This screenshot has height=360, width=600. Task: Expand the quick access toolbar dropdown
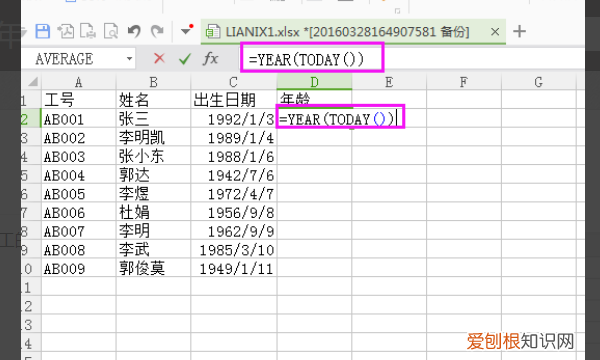(x=187, y=30)
